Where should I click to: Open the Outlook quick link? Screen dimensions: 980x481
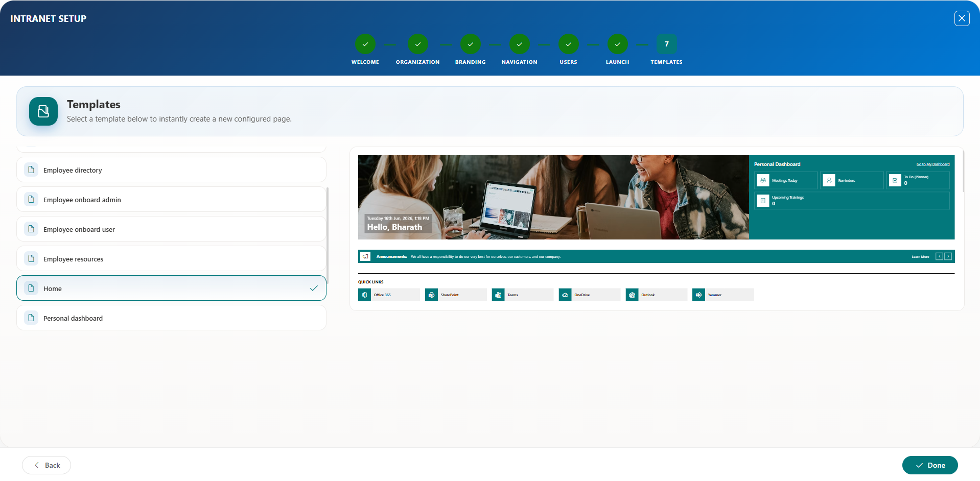[657, 295]
